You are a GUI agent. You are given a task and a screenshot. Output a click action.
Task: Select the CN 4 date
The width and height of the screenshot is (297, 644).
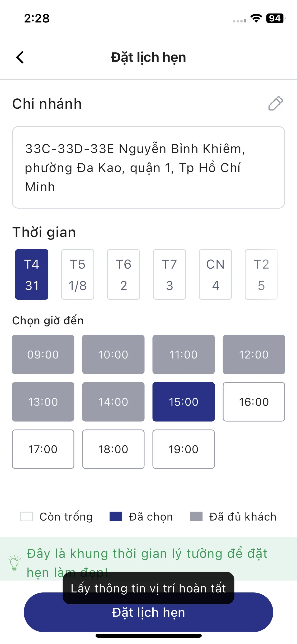pyautogui.click(x=215, y=274)
